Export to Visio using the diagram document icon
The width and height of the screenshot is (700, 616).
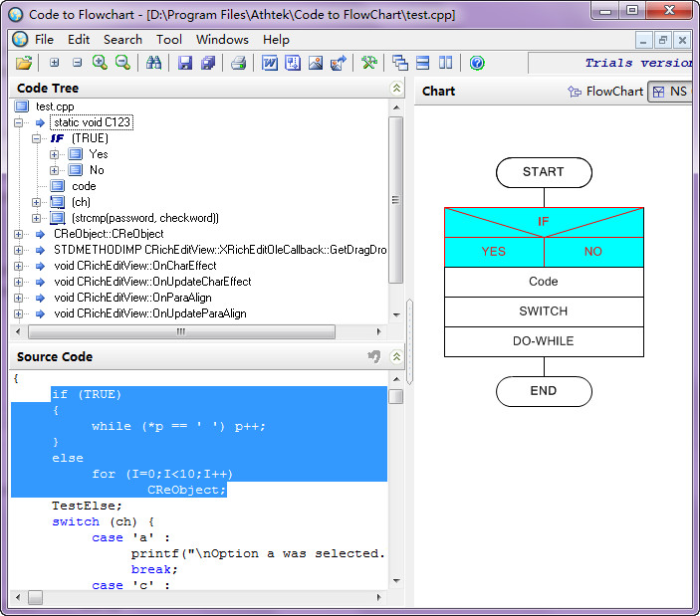tap(293, 63)
